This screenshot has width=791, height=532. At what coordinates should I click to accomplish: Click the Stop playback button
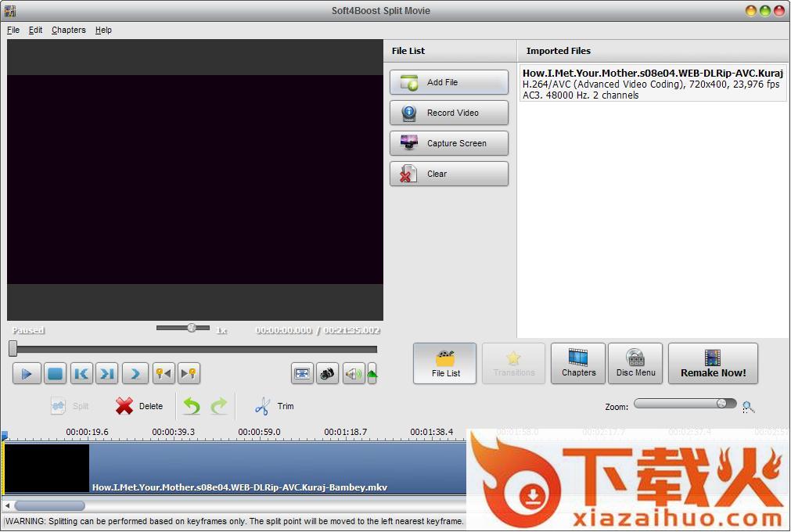tap(55, 374)
